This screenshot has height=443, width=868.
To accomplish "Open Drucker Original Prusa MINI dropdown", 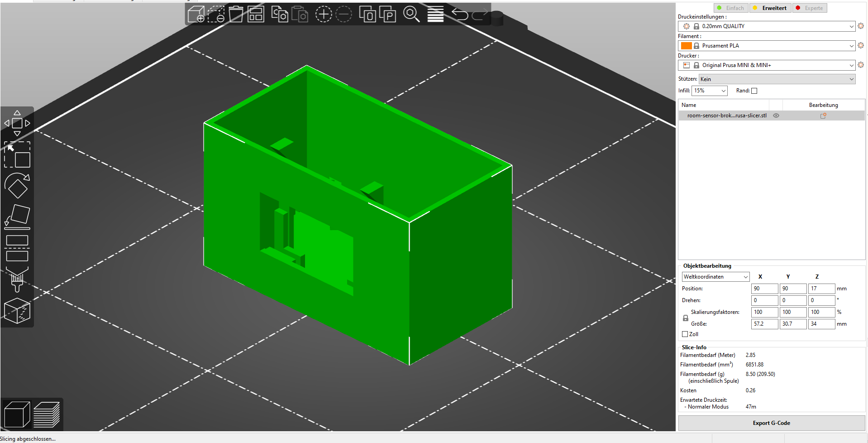I will pyautogui.click(x=767, y=65).
